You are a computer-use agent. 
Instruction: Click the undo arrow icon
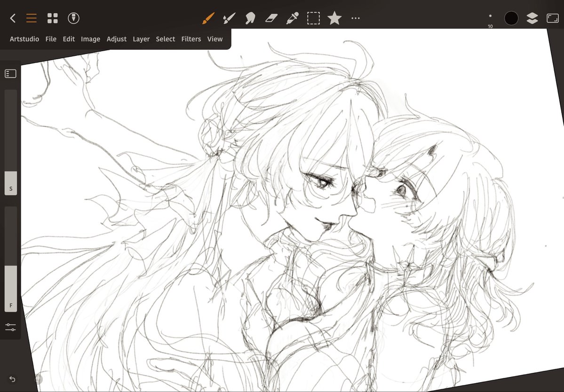point(12,379)
